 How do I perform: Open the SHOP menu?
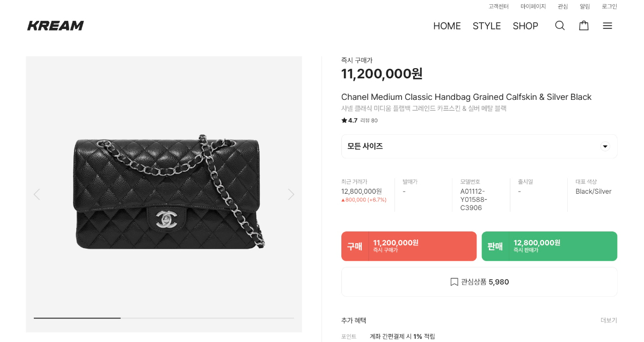tap(525, 26)
